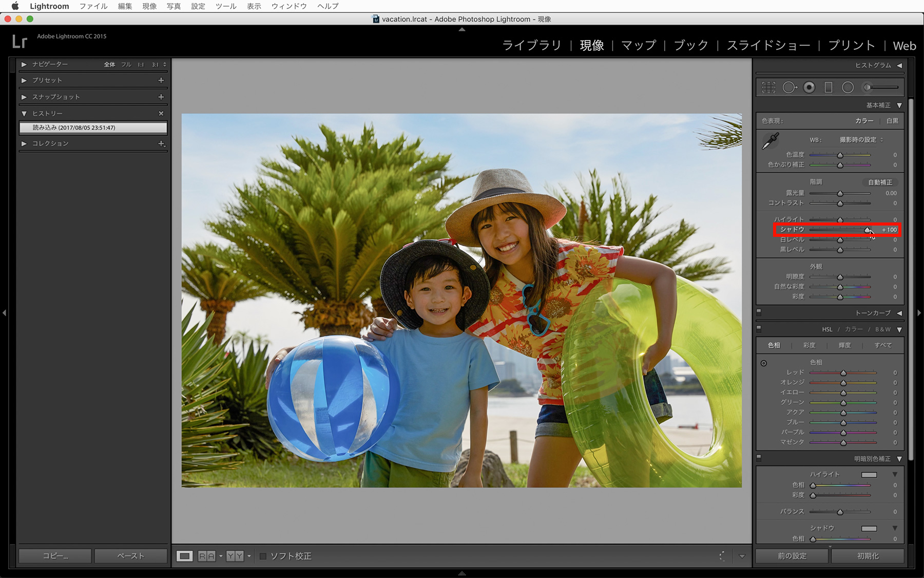This screenshot has height=578, width=924.
Task: Add a new snapshot with the plus icon
Action: tap(161, 97)
